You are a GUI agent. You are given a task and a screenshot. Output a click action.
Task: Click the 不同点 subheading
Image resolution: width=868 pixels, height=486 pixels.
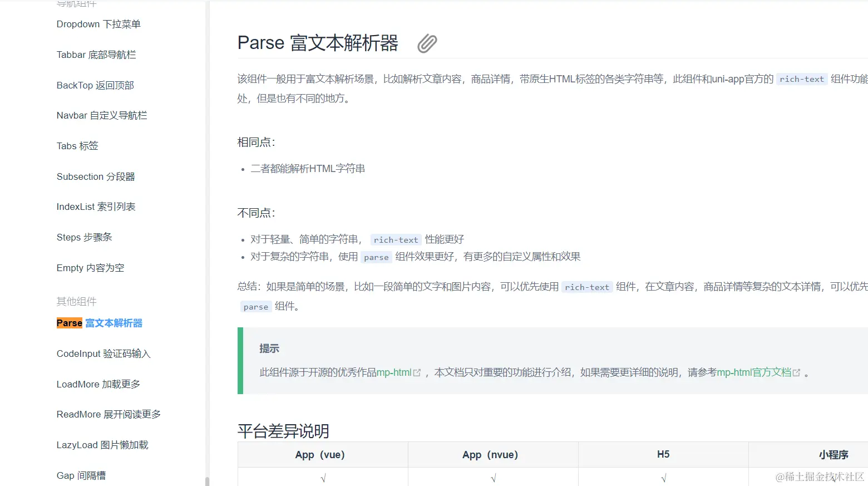(257, 213)
